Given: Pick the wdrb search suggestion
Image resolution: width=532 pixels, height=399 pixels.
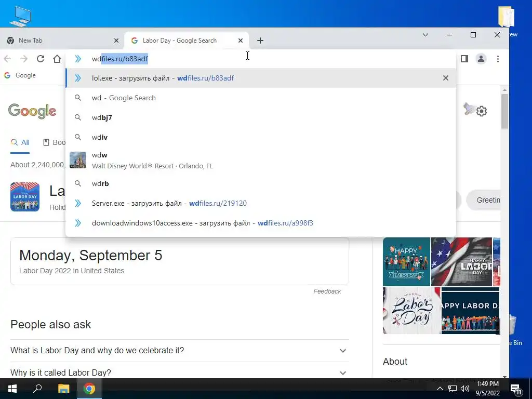Looking at the screenshot, I should tap(261, 183).
